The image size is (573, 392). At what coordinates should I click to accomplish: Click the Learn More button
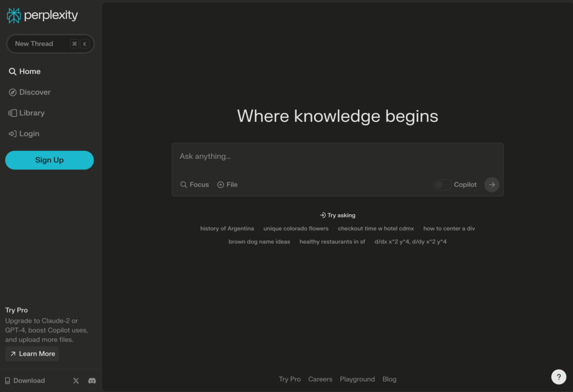click(32, 354)
